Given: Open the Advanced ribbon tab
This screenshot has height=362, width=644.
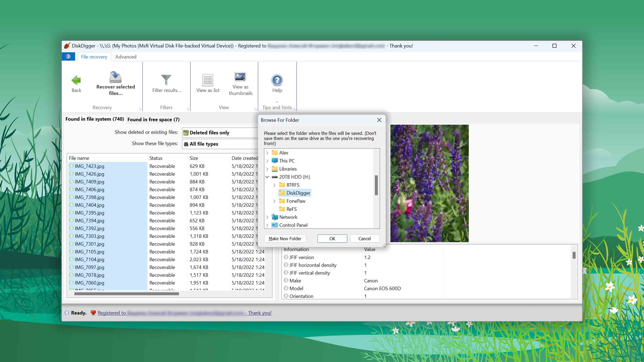Looking at the screenshot, I should 126,57.
